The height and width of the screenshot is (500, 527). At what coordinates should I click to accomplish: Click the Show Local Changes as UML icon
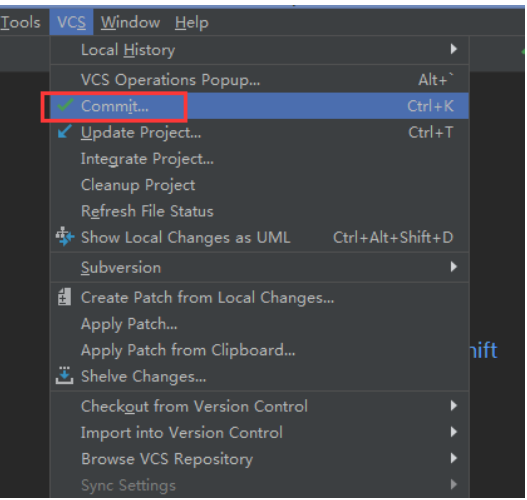[65, 237]
